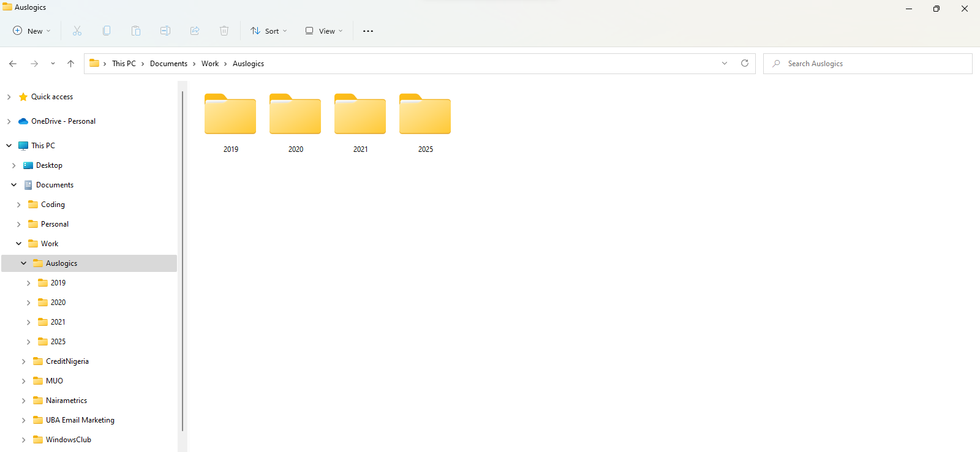This screenshot has width=980, height=452.
Task: Collapse the Auslogics folder node
Action: pyautogui.click(x=24, y=263)
